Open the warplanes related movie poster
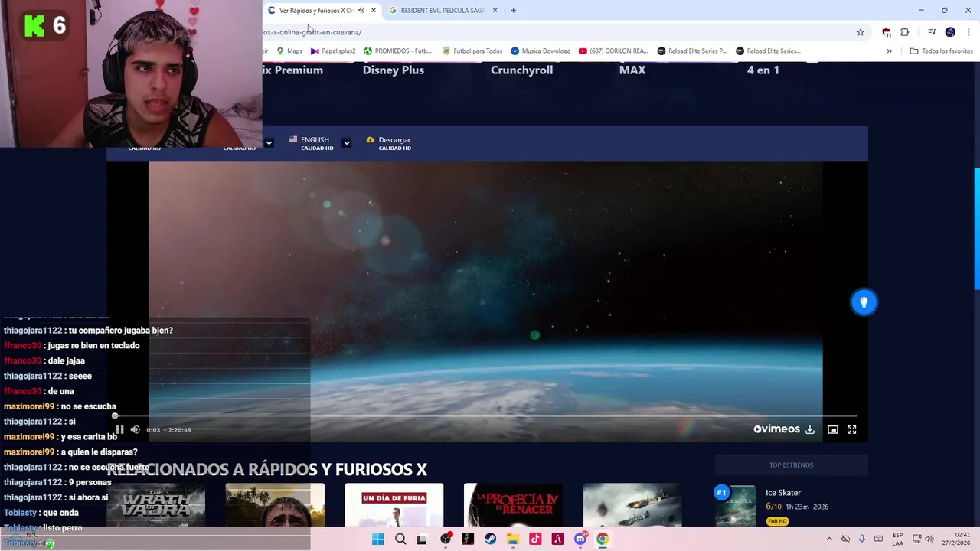Image resolution: width=980 pixels, height=551 pixels. pos(632,505)
